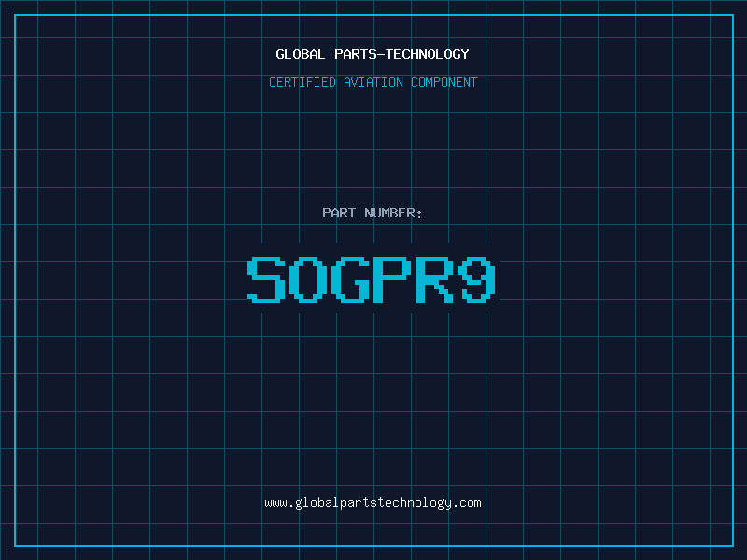
Task: Click the CERTIFIED AVIATION COMPONENT subtitle
Action: point(373,82)
